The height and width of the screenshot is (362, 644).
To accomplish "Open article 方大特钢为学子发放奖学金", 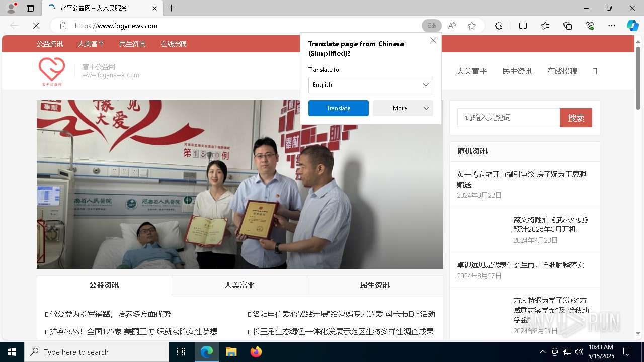I will (x=551, y=310).
